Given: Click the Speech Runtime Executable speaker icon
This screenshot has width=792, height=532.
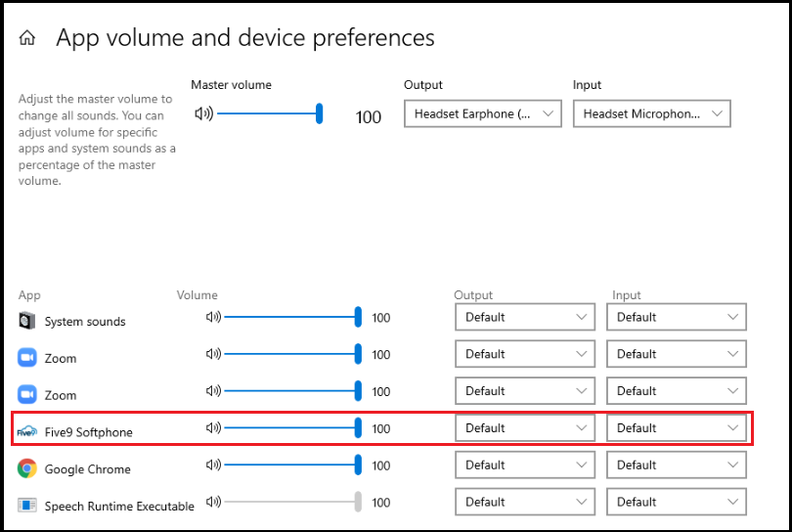Looking at the screenshot, I should 213,502.
